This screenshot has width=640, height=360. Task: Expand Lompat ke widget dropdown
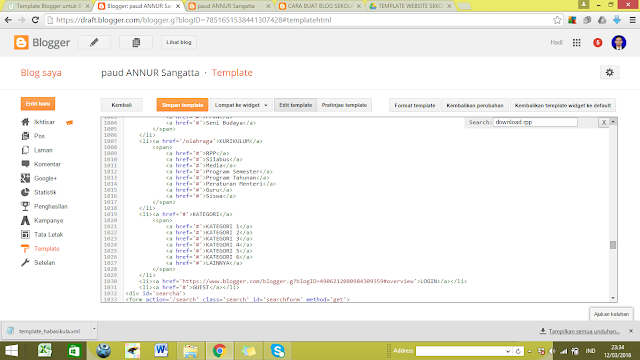(241, 105)
